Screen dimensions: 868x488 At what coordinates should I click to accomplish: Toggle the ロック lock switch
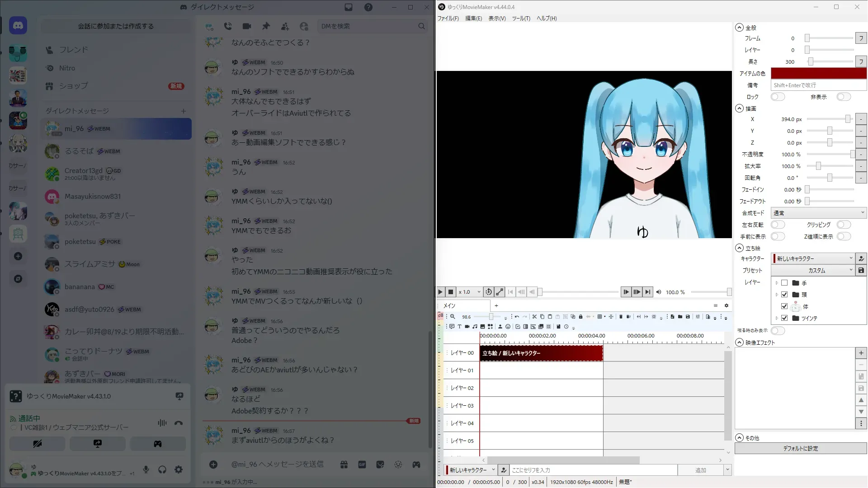point(778,97)
